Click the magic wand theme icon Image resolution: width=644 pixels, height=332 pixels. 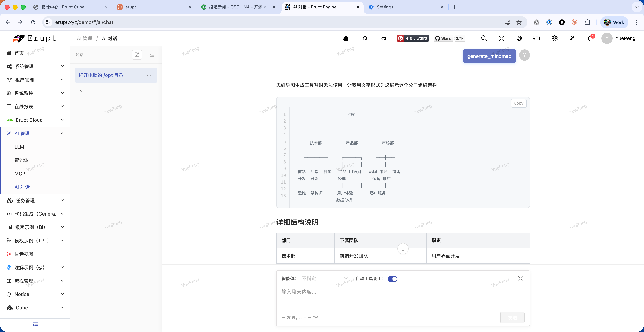(x=572, y=38)
